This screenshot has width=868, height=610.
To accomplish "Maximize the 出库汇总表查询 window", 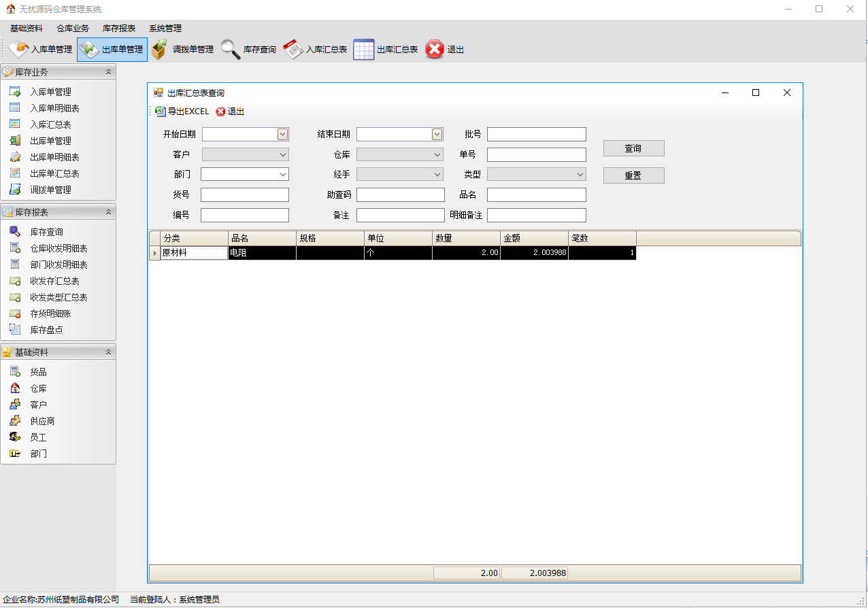I will coord(756,93).
